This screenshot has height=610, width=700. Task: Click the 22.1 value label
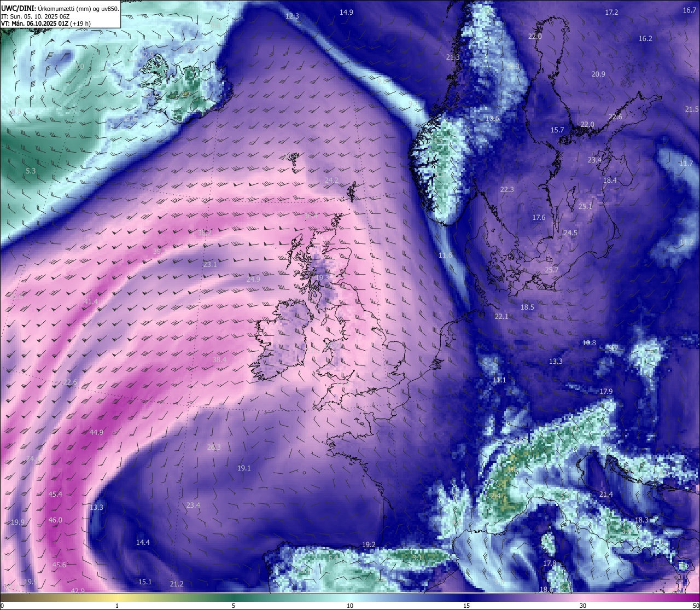501,316
